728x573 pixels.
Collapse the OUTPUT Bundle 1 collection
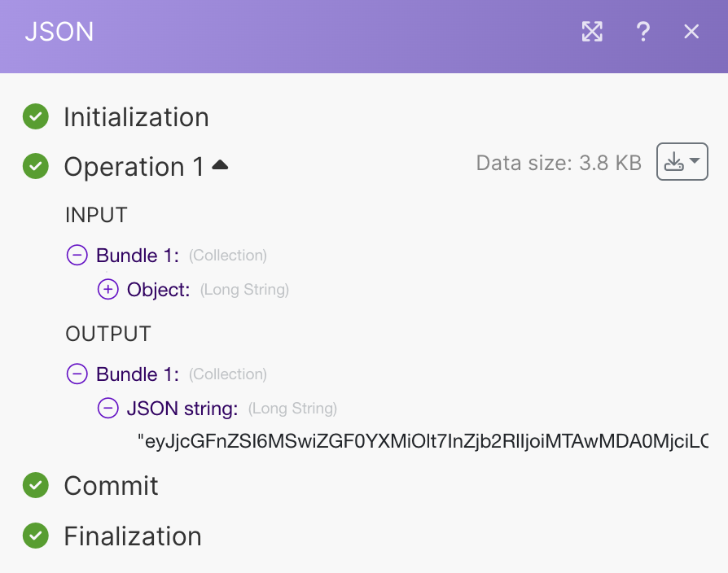coord(77,374)
